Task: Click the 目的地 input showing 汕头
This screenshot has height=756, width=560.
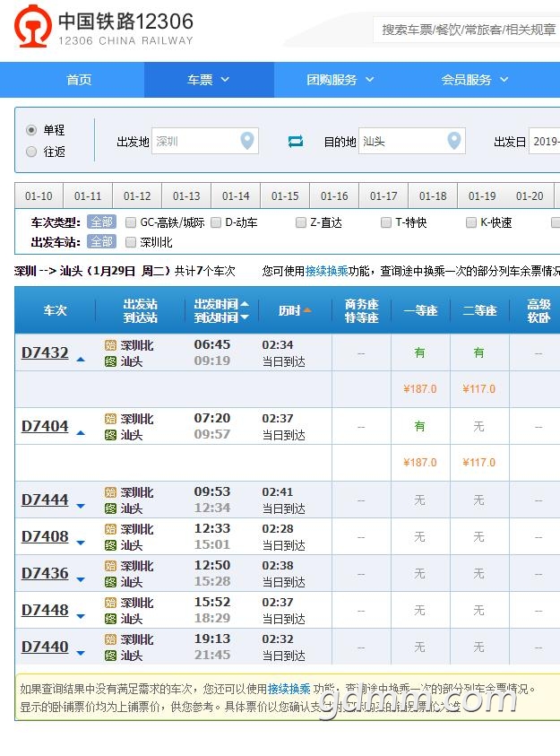Action: 411,142
